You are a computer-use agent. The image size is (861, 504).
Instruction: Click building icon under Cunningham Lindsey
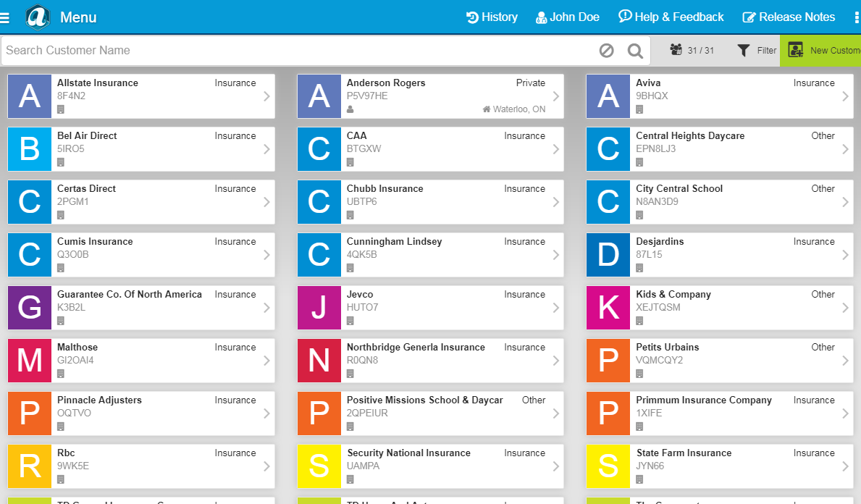tap(350, 268)
